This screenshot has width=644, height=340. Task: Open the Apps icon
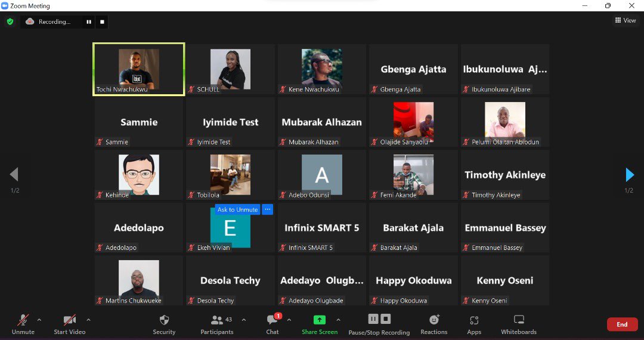(474, 320)
